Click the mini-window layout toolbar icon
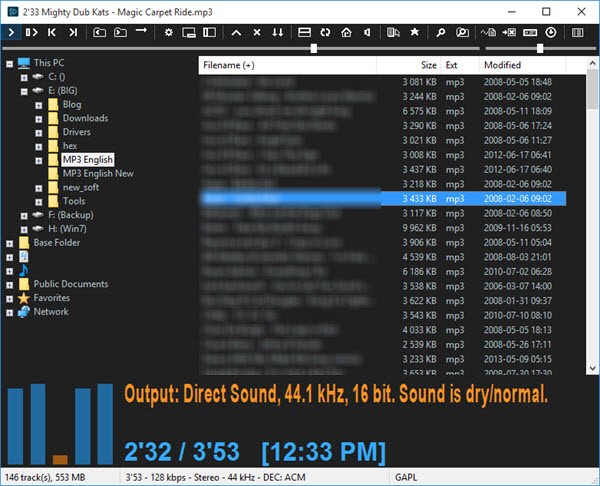This screenshot has width=600, height=486. (189, 33)
